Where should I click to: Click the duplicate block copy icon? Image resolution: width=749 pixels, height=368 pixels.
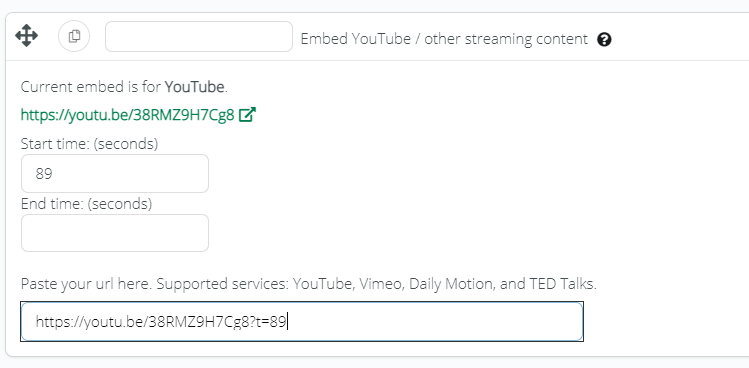pos(74,36)
